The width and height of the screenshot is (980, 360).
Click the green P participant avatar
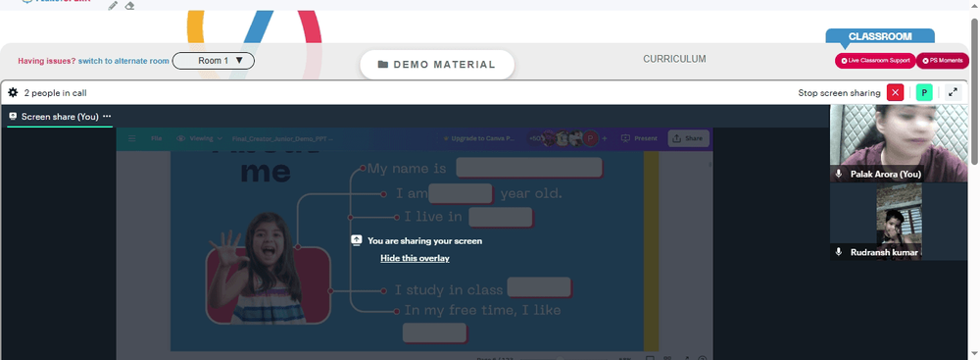[x=924, y=92]
